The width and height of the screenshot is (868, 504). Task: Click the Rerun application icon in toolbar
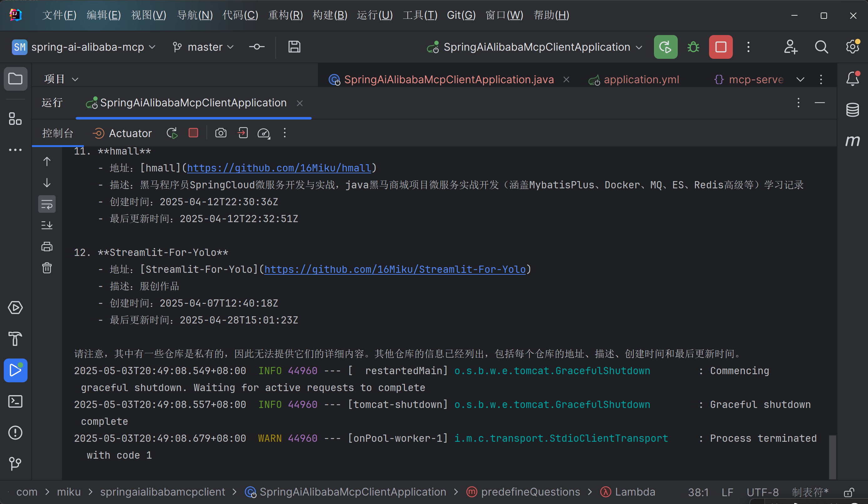[x=665, y=47]
